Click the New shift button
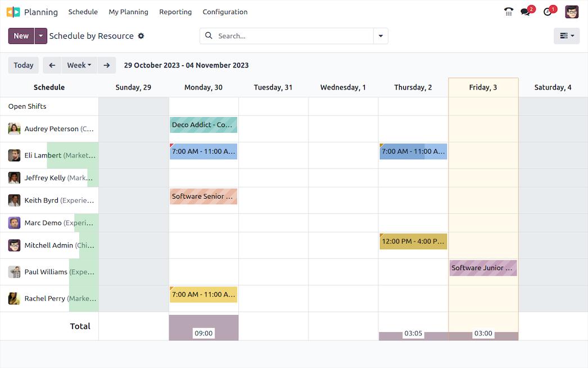Image resolution: width=588 pixels, height=368 pixels. [x=21, y=36]
